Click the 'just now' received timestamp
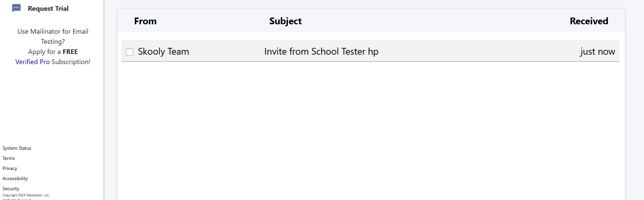This screenshot has width=644, height=200. click(597, 52)
